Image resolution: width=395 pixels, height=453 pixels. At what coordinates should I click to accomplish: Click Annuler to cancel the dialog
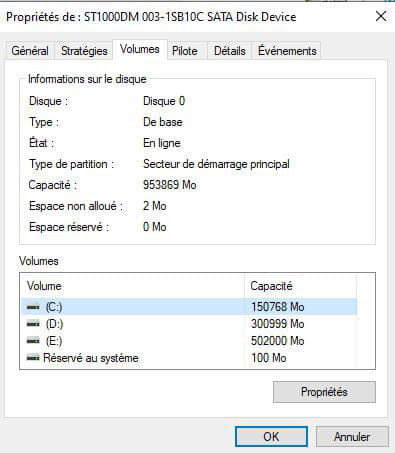pyautogui.click(x=352, y=436)
